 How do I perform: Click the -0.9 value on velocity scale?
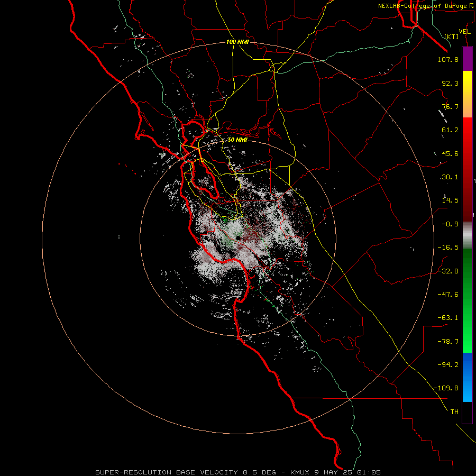point(450,224)
